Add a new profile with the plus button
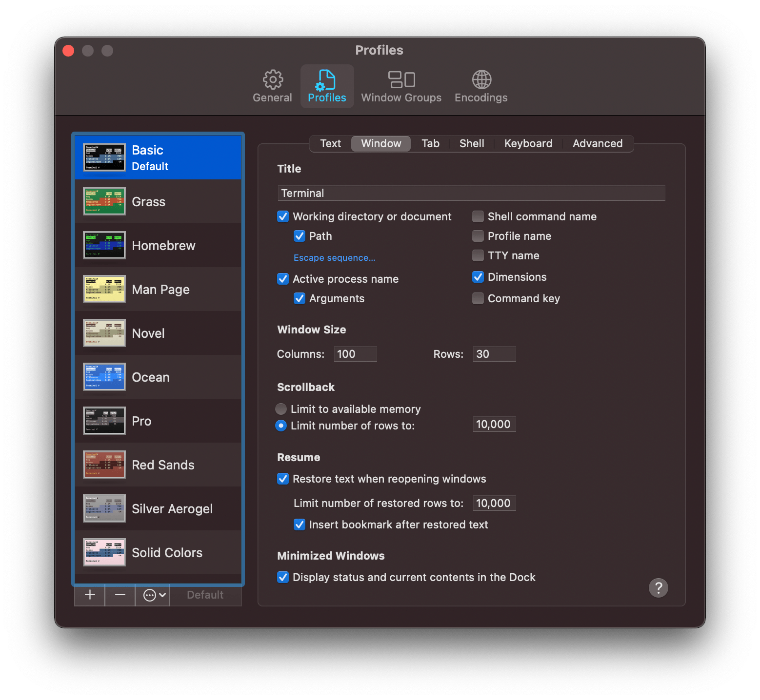This screenshot has height=700, width=760. pyautogui.click(x=89, y=595)
